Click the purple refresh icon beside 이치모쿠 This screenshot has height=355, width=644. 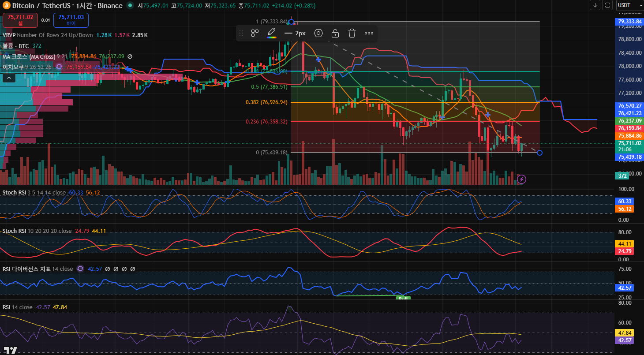point(59,67)
